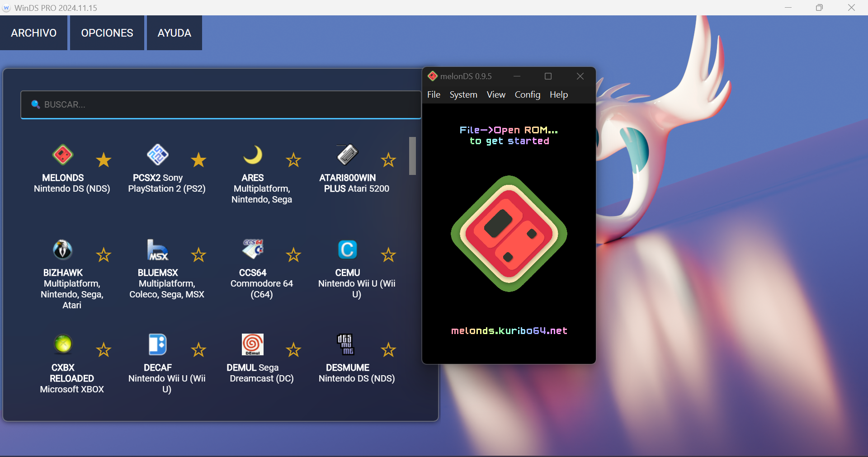
Task: Maximize the melonDS window
Action: tap(548, 76)
